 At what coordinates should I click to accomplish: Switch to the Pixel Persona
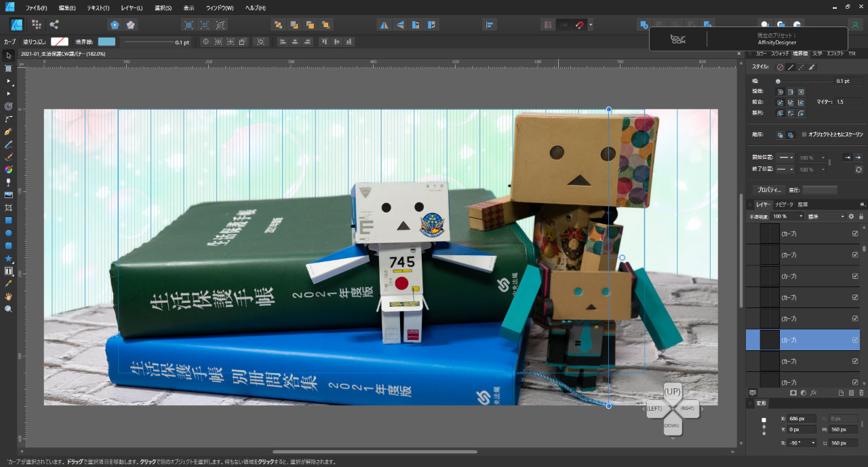(x=36, y=24)
